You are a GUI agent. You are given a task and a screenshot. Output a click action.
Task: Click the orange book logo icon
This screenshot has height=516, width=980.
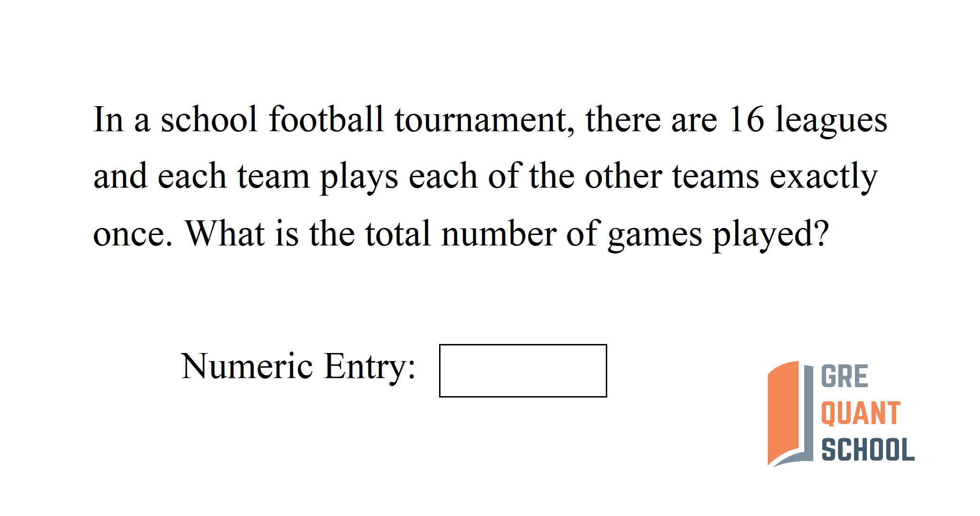tap(783, 411)
